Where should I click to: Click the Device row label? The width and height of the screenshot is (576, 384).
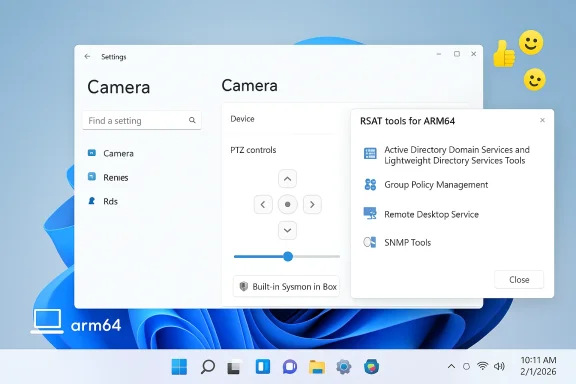point(242,119)
